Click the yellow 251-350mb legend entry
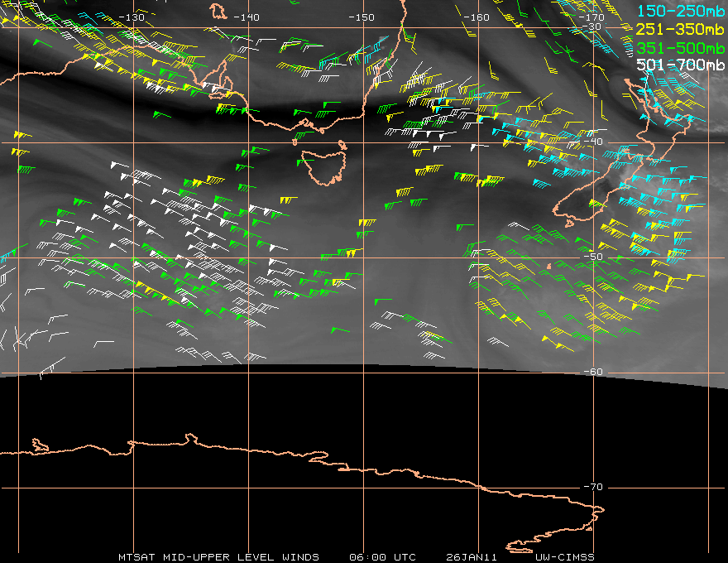Viewport: 728px width, 563px height. coord(678,29)
